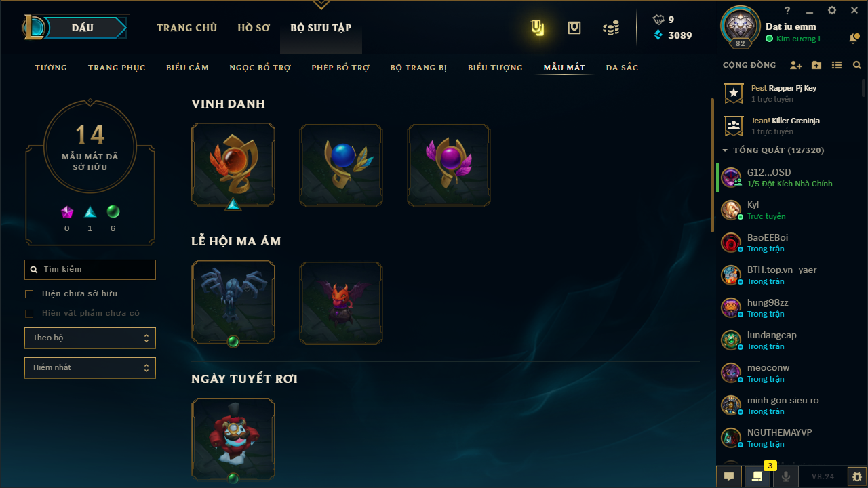Switch to the Trang Phục tab
The width and height of the screenshot is (868, 488).
tap(117, 68)
